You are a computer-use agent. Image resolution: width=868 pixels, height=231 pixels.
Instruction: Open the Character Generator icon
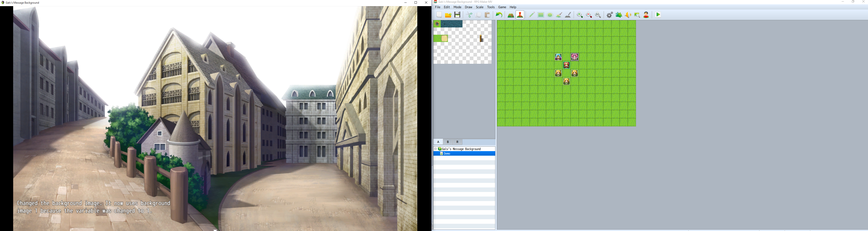pos(646,15)
